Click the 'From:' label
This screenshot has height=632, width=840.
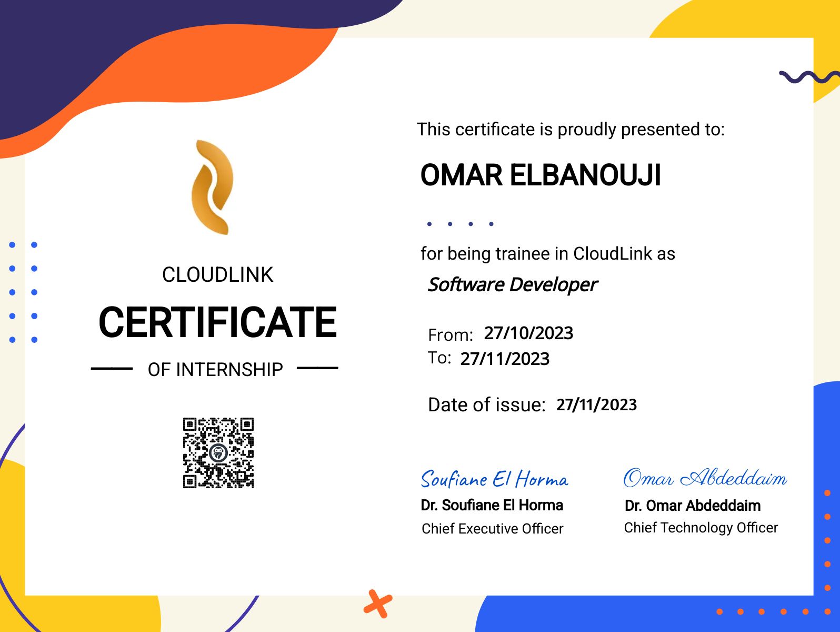click(451, 335)
